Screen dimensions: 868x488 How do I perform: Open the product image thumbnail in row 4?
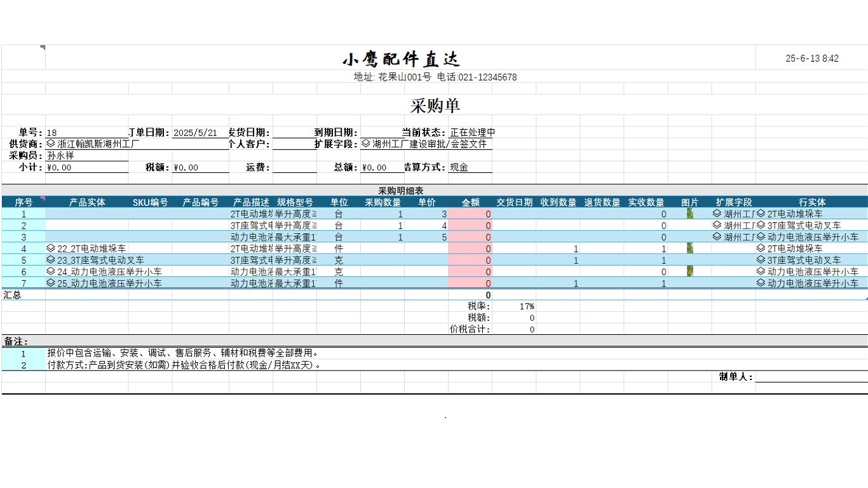pos(689,248)
